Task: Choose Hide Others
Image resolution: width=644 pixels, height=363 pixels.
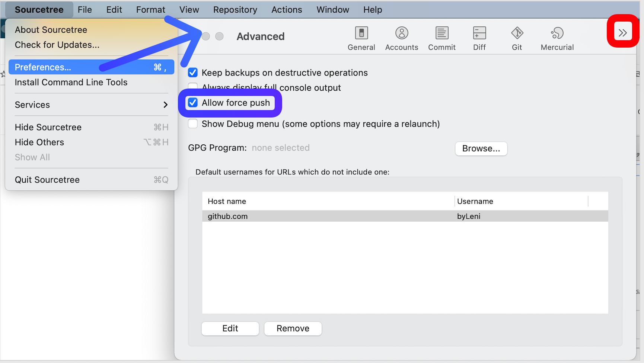Action: pos(91,142)
